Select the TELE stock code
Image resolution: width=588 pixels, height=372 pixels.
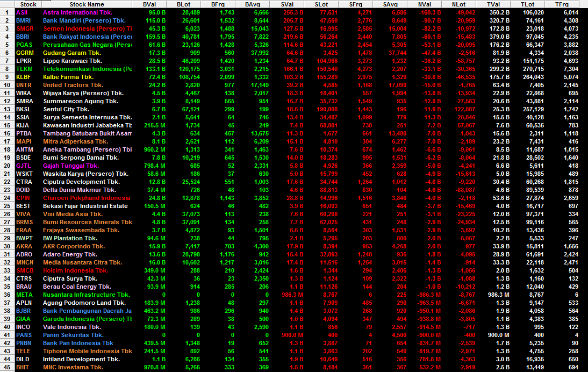pyautogui.click(x=23, y=351)
